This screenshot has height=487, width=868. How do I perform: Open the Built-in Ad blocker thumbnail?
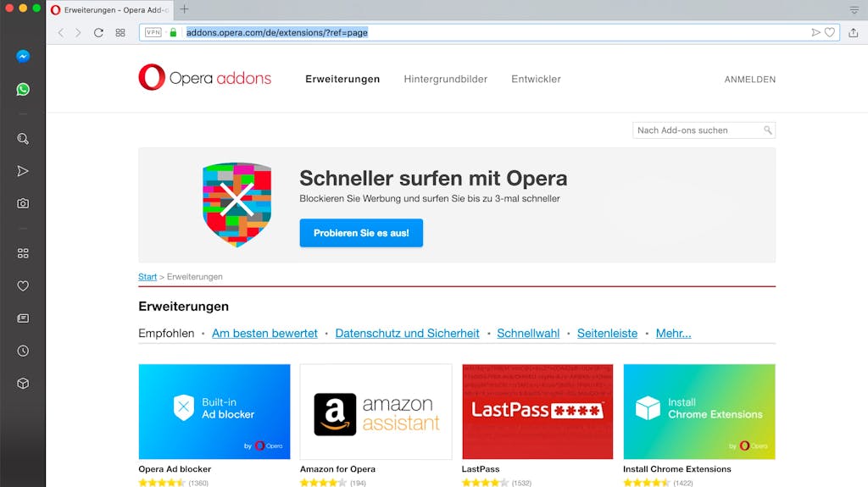[214, 411]
